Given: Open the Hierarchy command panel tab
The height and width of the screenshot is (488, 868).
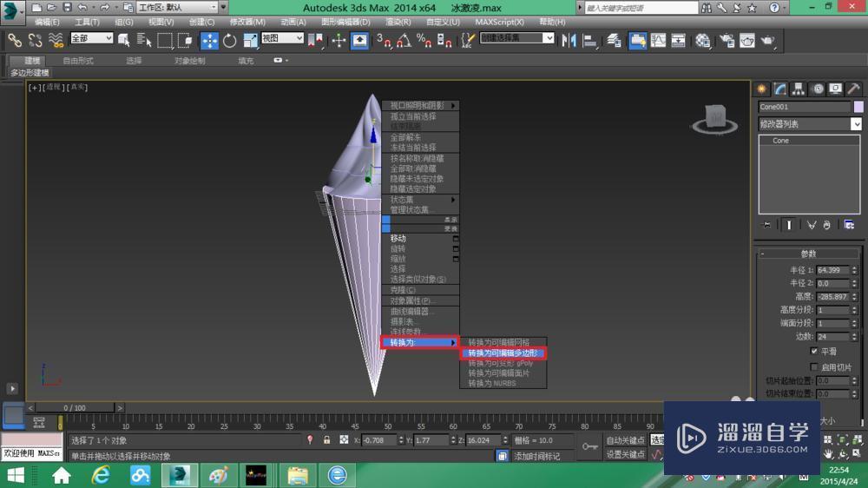Looking at the screenshot, I should [799, 89].
